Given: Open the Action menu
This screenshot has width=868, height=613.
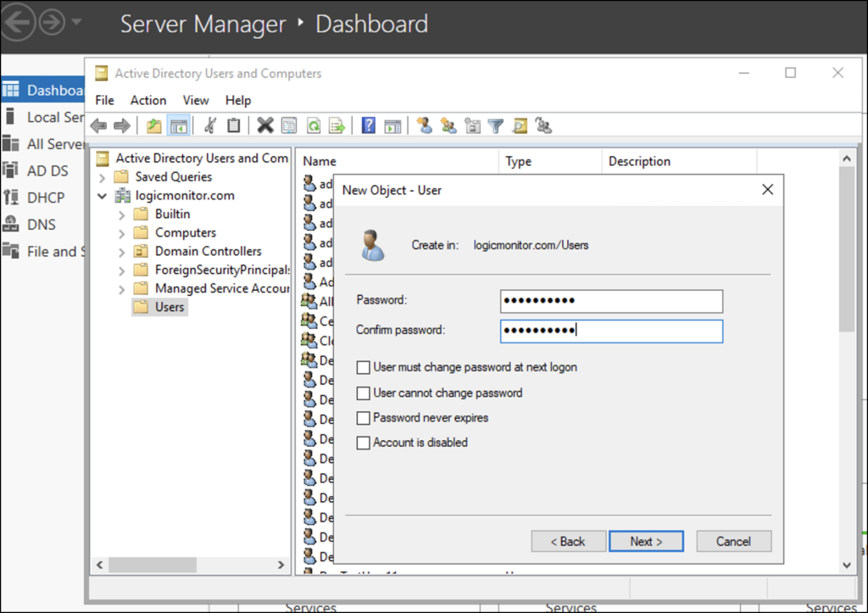Looking at the screenshot, I should pyautogui.click(x=147, y=100).
